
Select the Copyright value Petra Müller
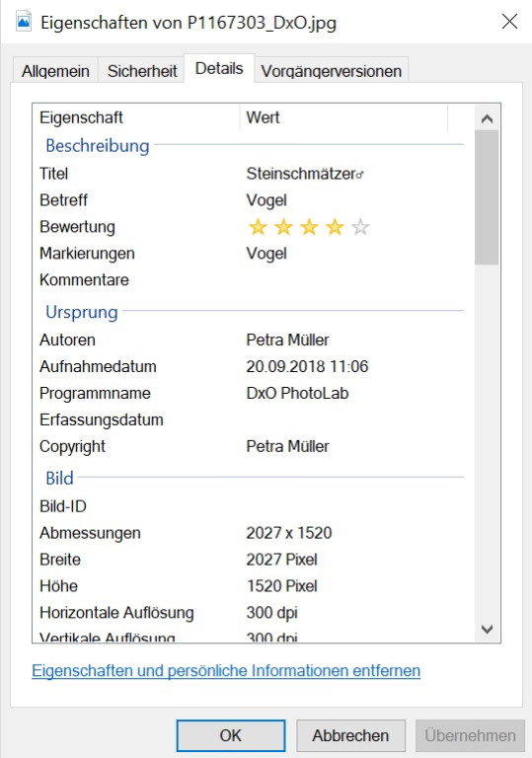click(288, 446)
